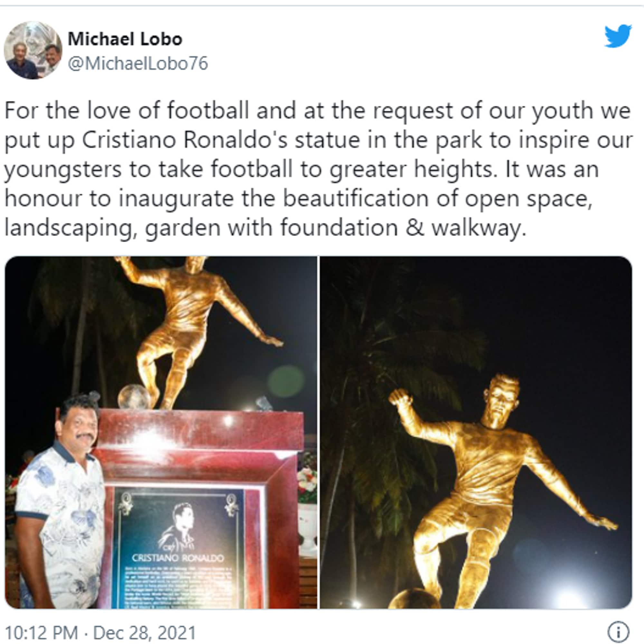Open the right photo of golden statue
Screen dimensions: 644x644
pyautogui.click(x=476, y=433)
